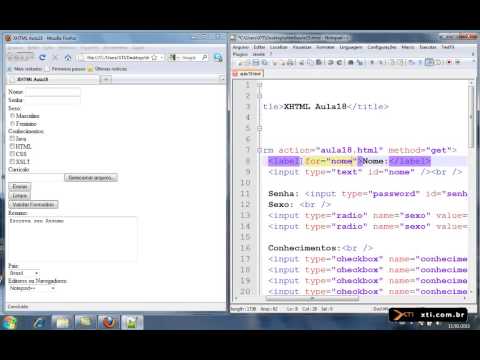Click the Resumo text area
This screenshot has width=480, height=360.
pyautogui.click(x=72, y=239)
